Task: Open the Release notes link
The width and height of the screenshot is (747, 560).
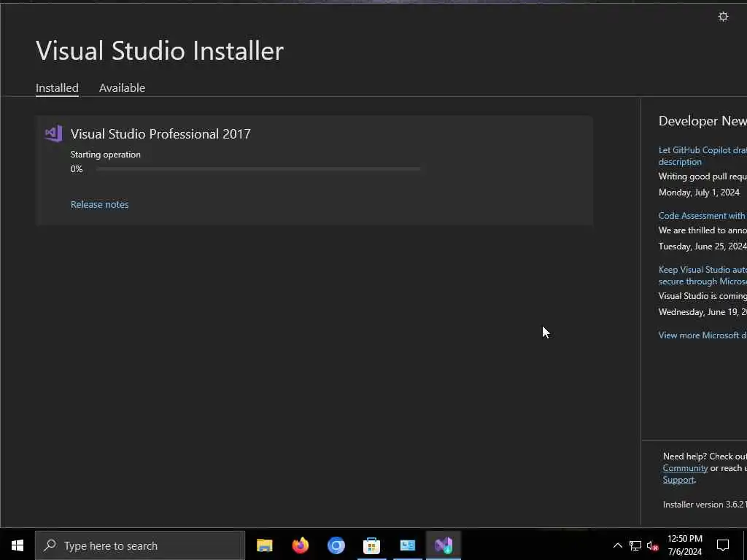Action: click(x=99, y=204)
